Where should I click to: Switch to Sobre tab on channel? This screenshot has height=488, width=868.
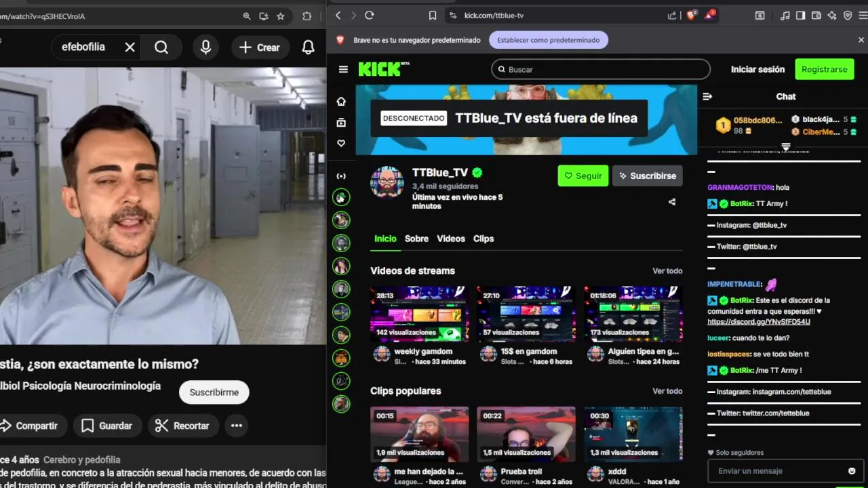416,239
